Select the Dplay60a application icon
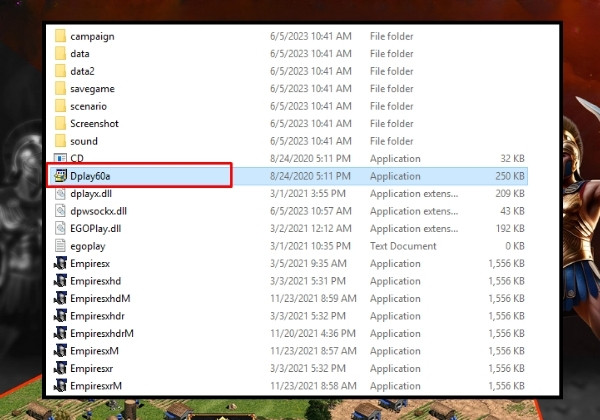600x420 pixels. point(60,176)
